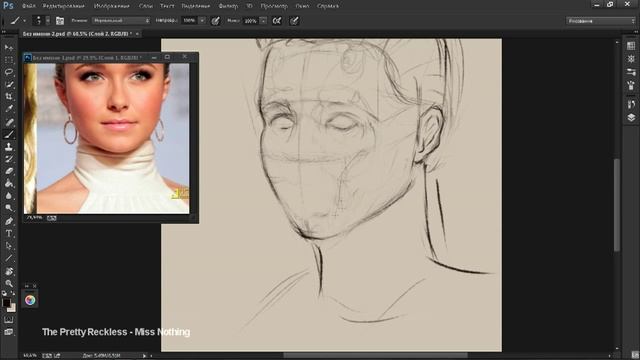640x360 pixels.
Task: Select the Blur tool
Action: coord(9,196)
